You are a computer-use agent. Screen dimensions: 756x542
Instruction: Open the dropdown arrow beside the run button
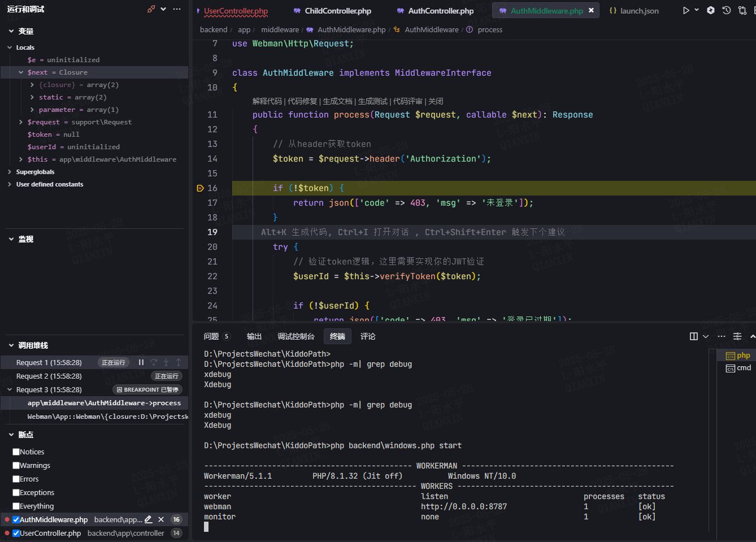(697, 10)
